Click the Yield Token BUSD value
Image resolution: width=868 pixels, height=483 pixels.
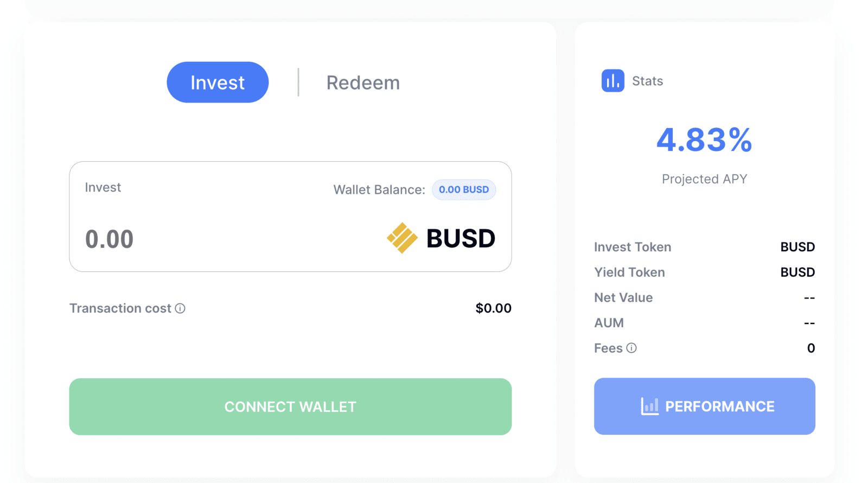797,272
